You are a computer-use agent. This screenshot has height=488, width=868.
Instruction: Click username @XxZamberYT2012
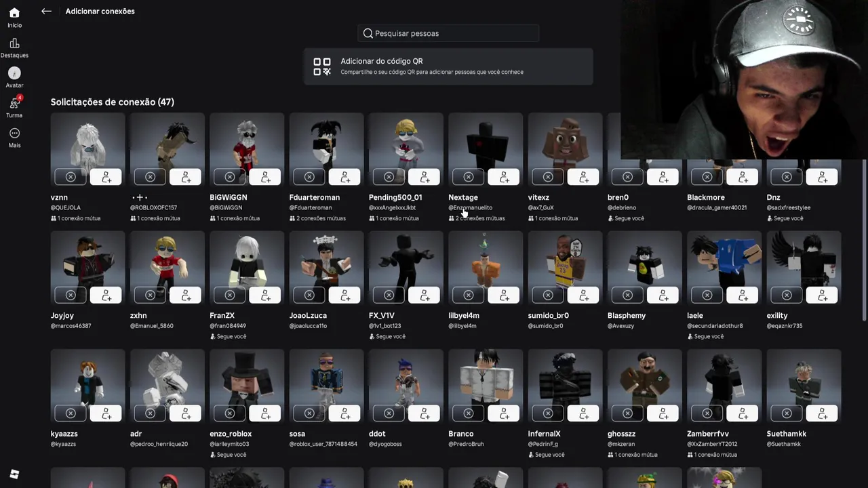tap(712, 444)
